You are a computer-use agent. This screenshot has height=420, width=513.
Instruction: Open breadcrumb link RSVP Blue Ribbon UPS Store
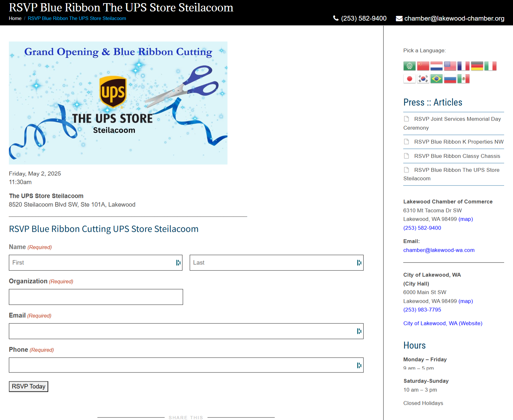pos(77,18)
